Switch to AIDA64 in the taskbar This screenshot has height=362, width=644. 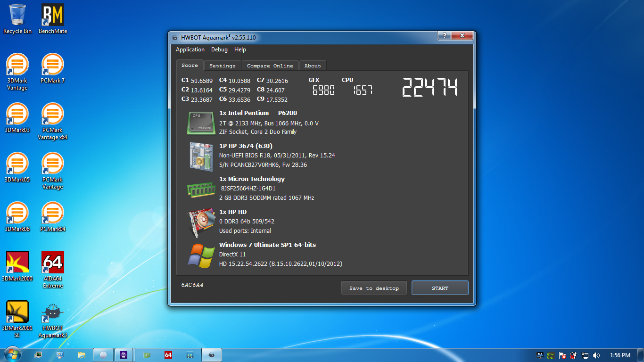point(168,355)
